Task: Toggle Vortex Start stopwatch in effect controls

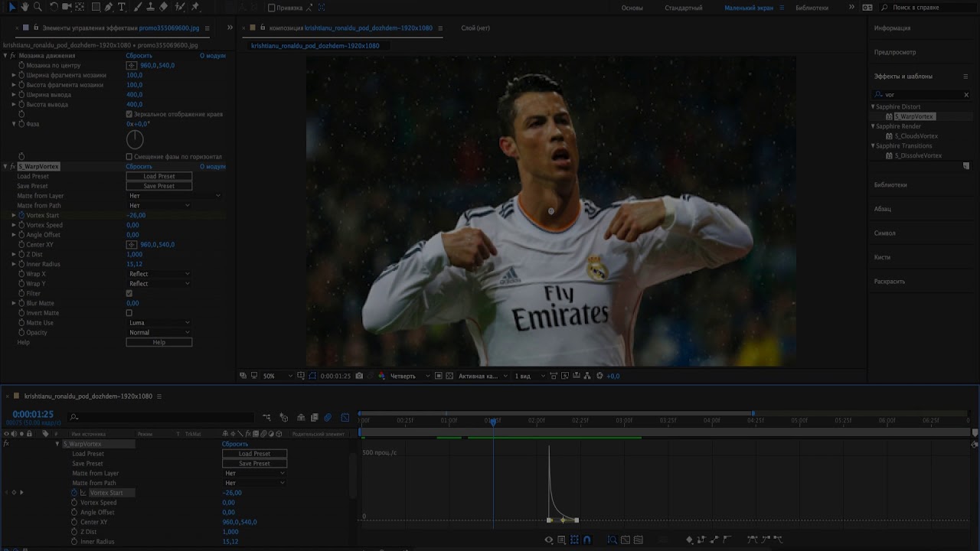Action: (x=21, y=216)
